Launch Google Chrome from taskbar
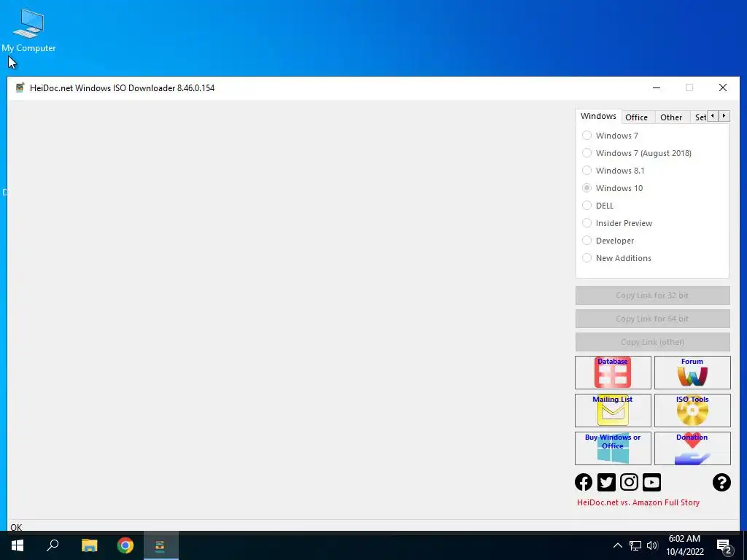The height and width of the screenshot is (560, 747). click(x=125, y=545)
